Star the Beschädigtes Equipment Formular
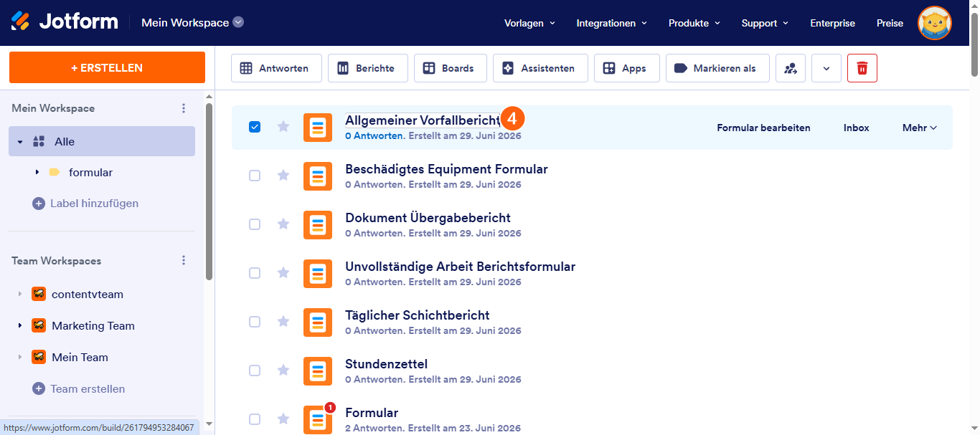 click(283, 176)
